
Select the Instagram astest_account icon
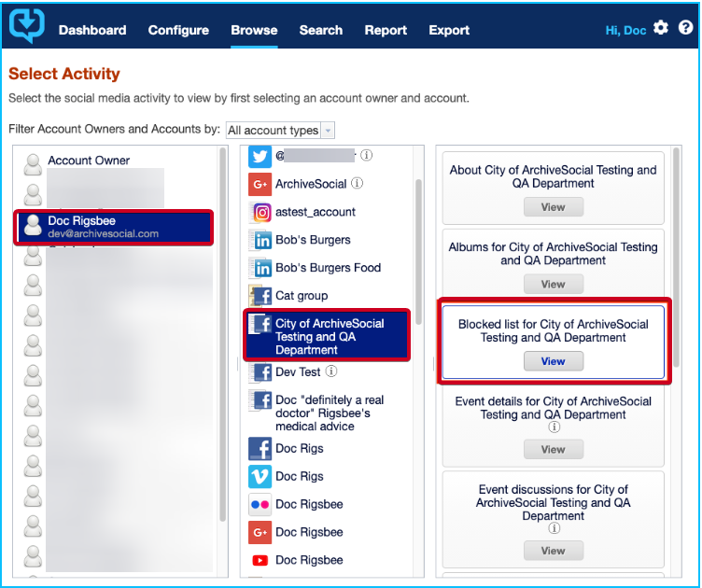(261, 212)
